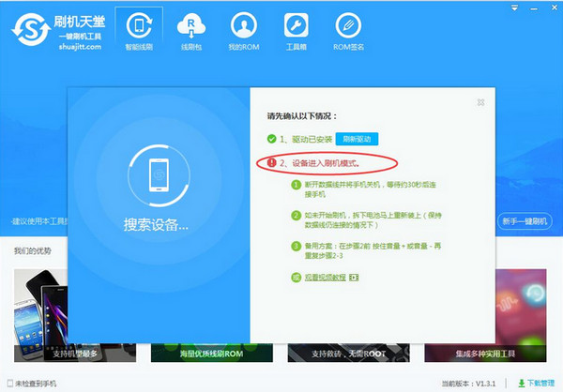This screenshot has width=563, height=392.
Task: Click the 设备进入刷机模式 text
Action: pyautogui.click(x=326, y=163)
